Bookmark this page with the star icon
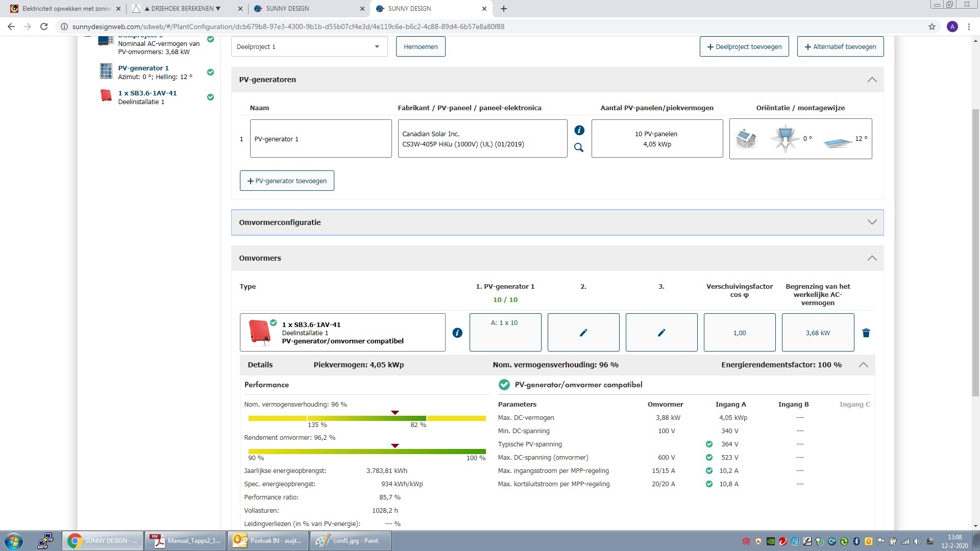This screenshot has height=551, width=980. [932, 27]
